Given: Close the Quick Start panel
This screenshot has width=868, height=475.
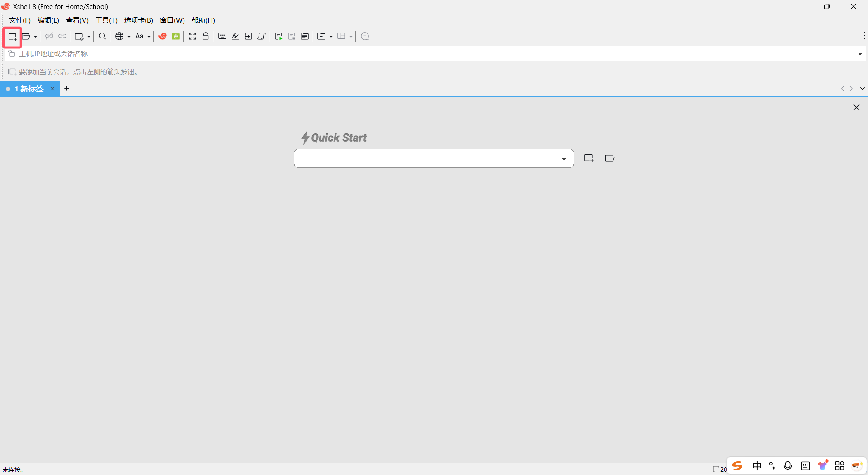Looking at the screenshot, I should pyautogui.click(x=856, y=107).
